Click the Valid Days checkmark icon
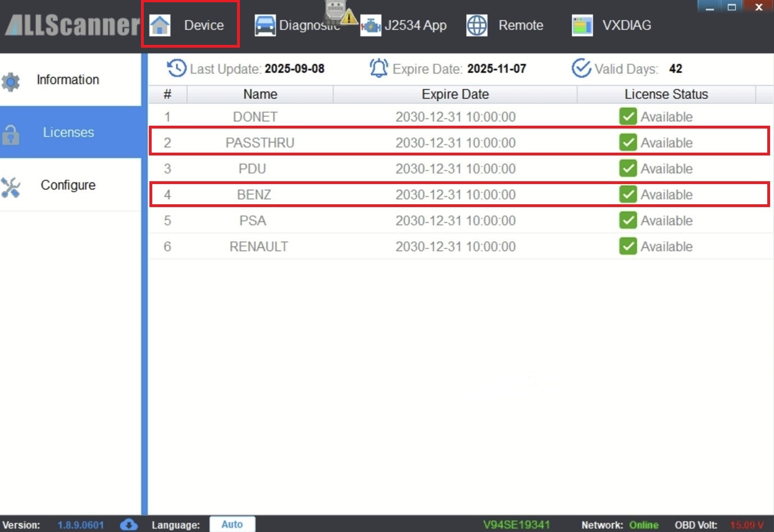 click(581, 68)
